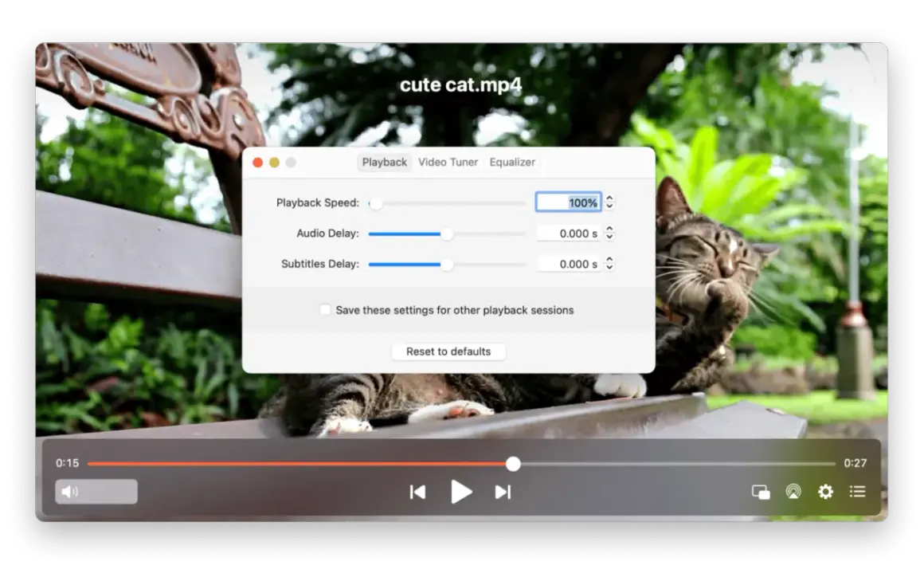Open settings gear icon in player bar
The image size is (924, 577).
click(x=825, y=492)
